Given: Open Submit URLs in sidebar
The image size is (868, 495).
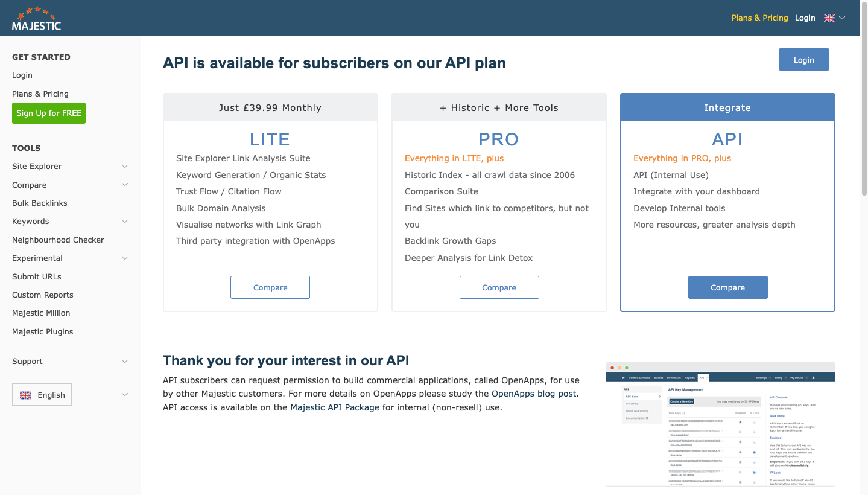Looking at the screenshot, I should coord(37,276).
